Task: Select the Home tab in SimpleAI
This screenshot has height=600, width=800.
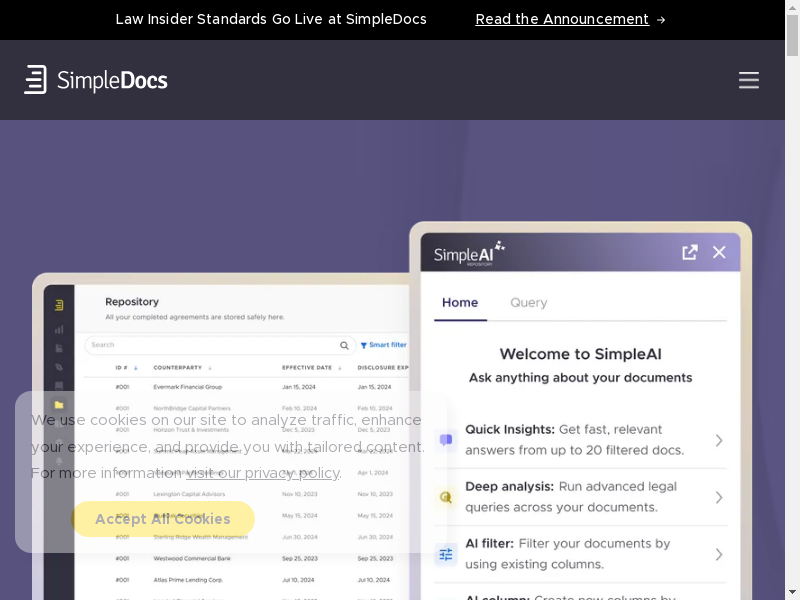Action: coord(460,303)
